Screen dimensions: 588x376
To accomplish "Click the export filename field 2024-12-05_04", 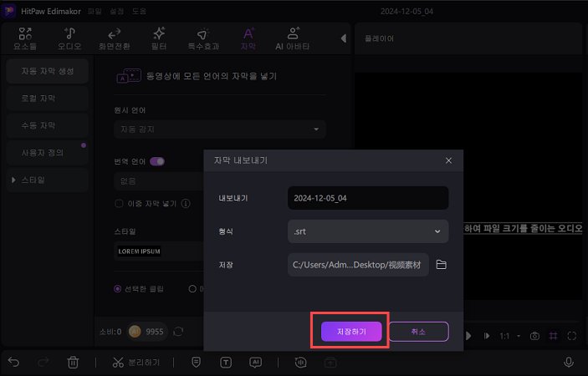I will click(x=368, y=198).
